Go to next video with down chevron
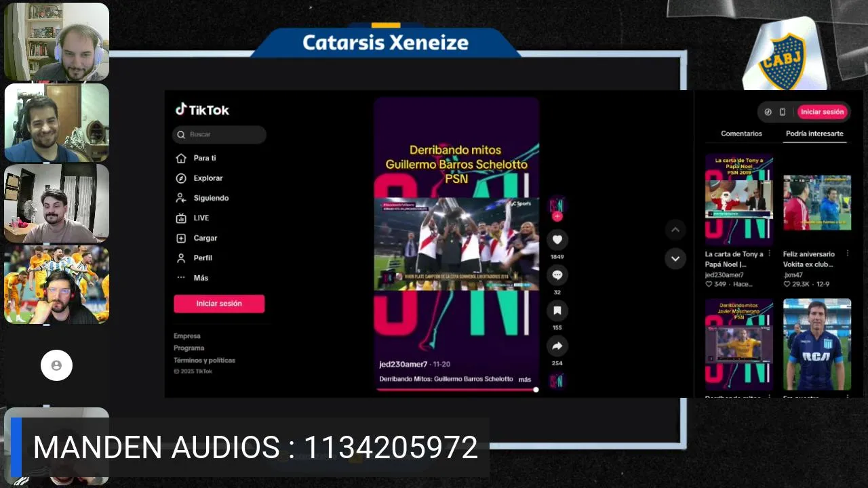Image resolution: width=868 pixels, height=488 pixels. [675, 259]
